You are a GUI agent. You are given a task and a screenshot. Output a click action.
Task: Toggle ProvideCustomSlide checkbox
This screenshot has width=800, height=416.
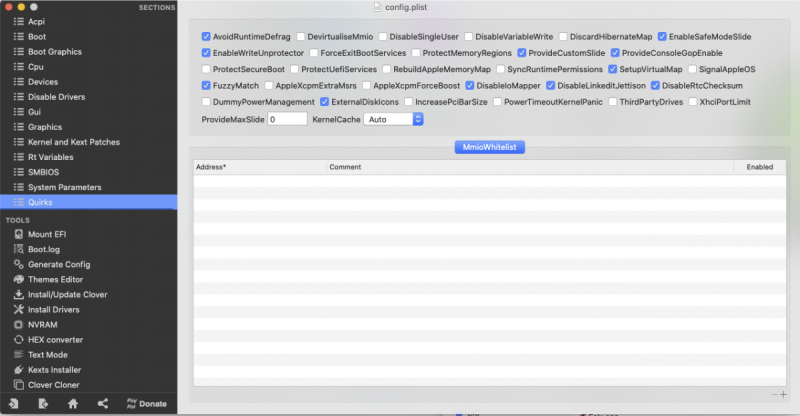click(521, 53)
